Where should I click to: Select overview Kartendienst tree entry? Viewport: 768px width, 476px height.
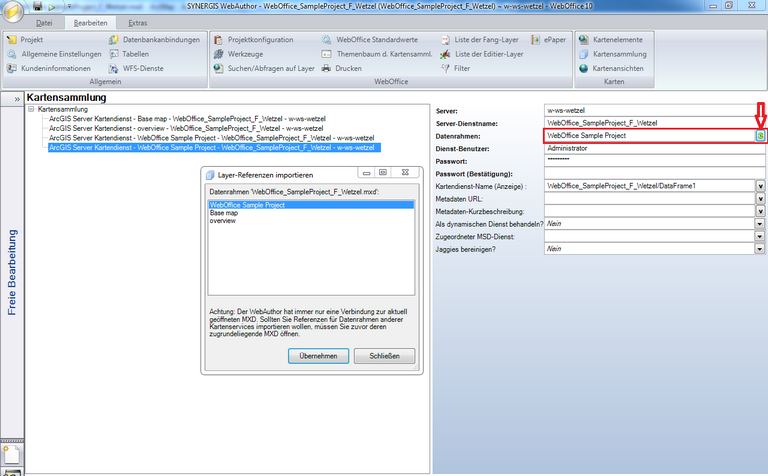pos(186,128)
